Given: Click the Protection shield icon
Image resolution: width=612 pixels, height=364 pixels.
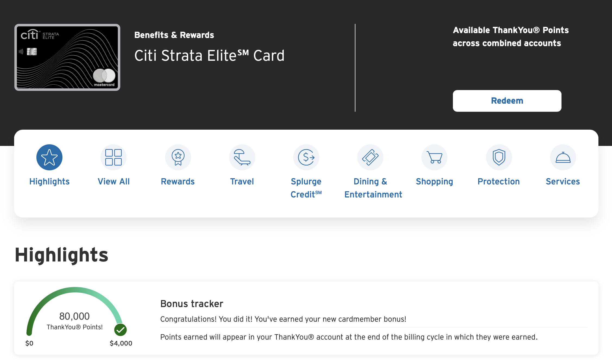Looking at the screenshot, I should pos(499,157).
